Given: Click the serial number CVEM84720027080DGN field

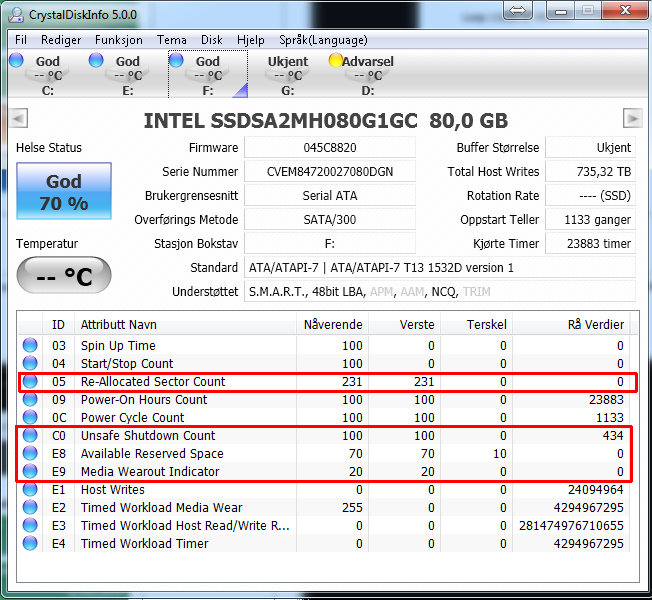Looking at the screenshot, I should click(x=330, y=172).
